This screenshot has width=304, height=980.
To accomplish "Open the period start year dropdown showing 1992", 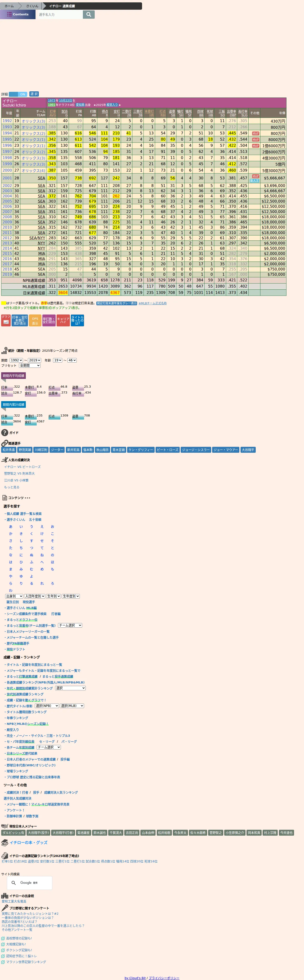I will click(x=16, y=360).
